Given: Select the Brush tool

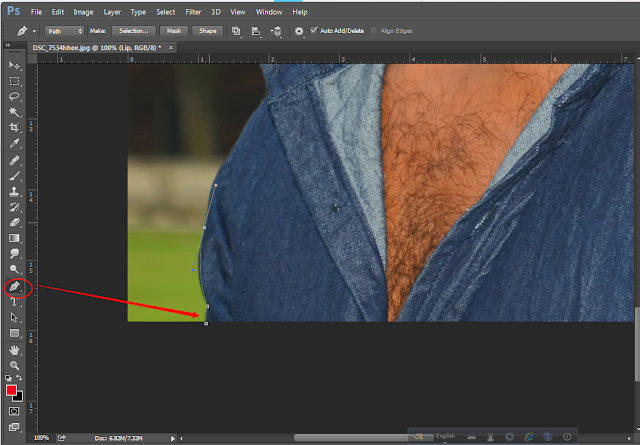Looking at the screenshot, I should pos(14,176).
